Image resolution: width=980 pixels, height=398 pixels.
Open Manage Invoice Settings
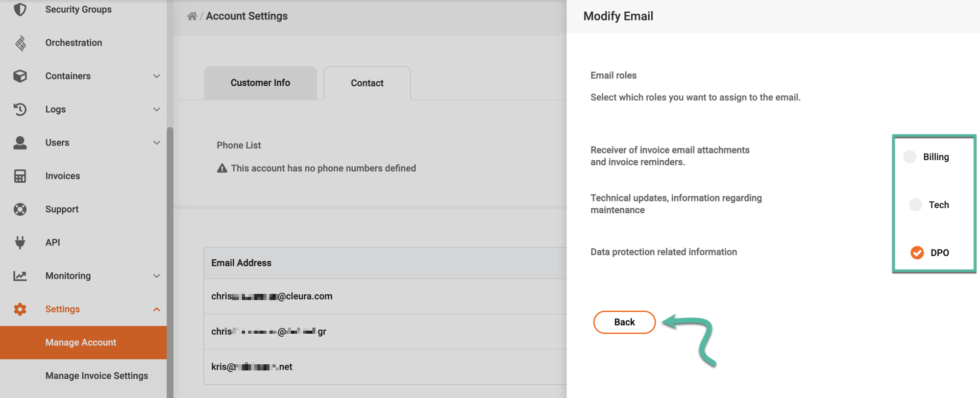(96, 376)
